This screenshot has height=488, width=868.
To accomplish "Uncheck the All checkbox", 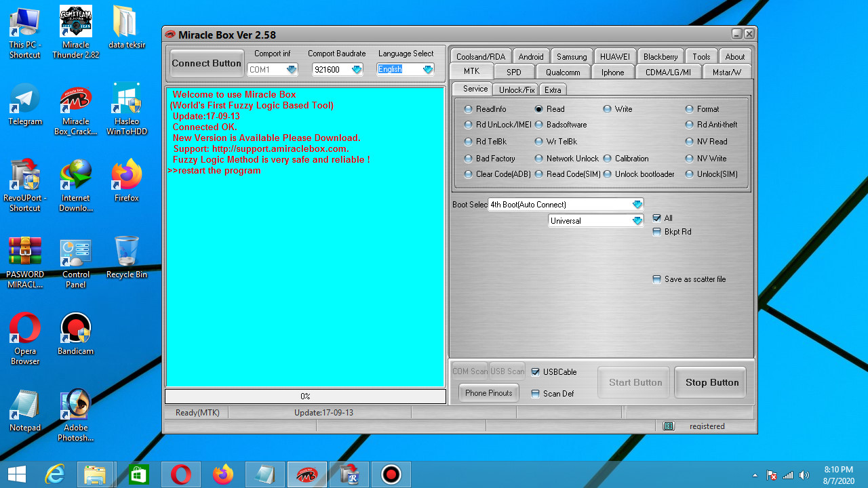I will click(656, 218).
